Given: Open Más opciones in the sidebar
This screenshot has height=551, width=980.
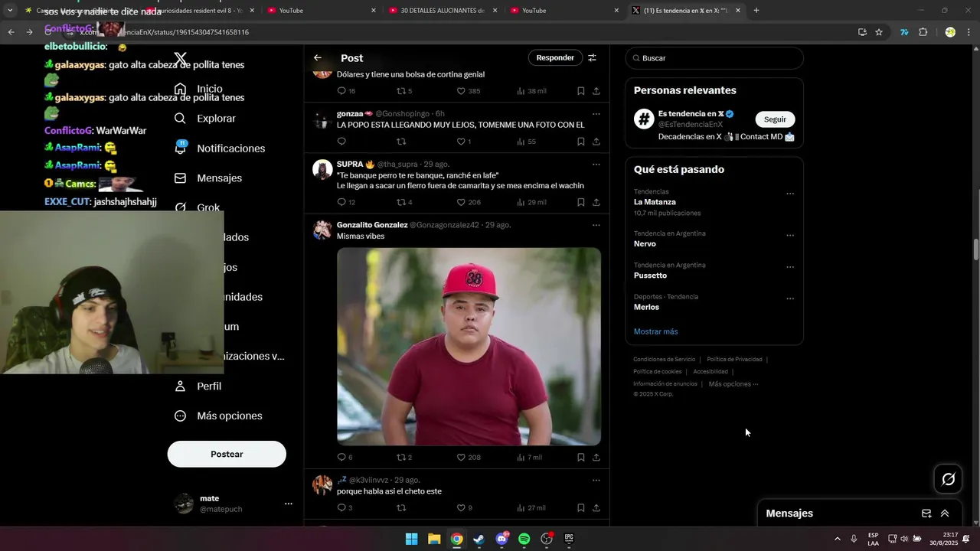Looking at the screenshot, I should 217,416.
